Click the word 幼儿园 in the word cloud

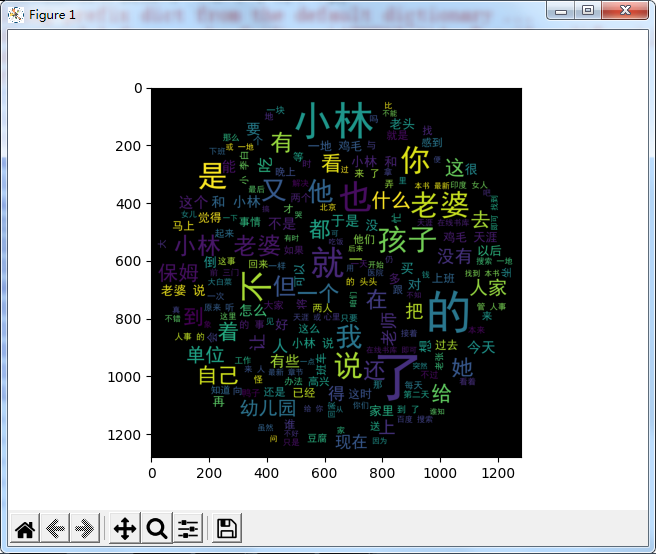pos(266,408)
